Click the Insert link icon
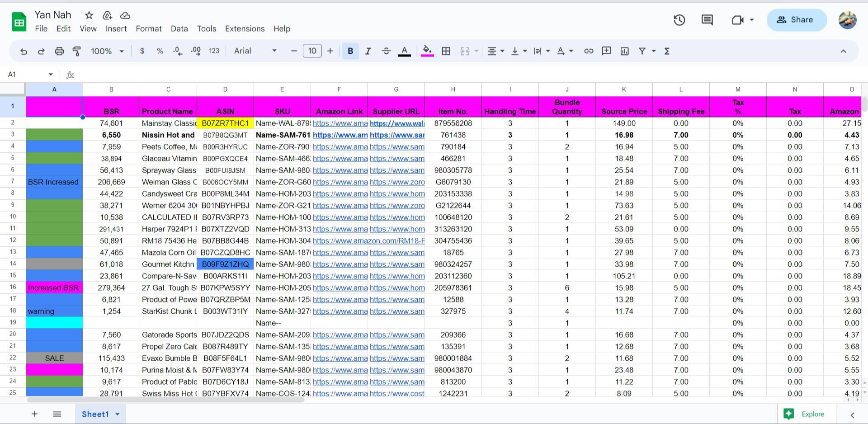 [x=589, y=51]
